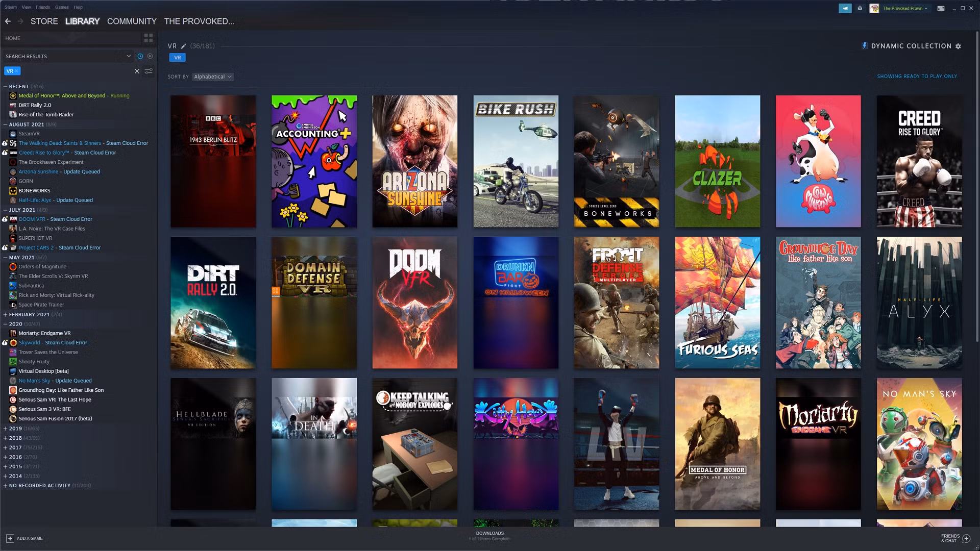Open the Creed Rise to Glory cover
The height and width of the screenshot is (551, 980).
point(919,161)
